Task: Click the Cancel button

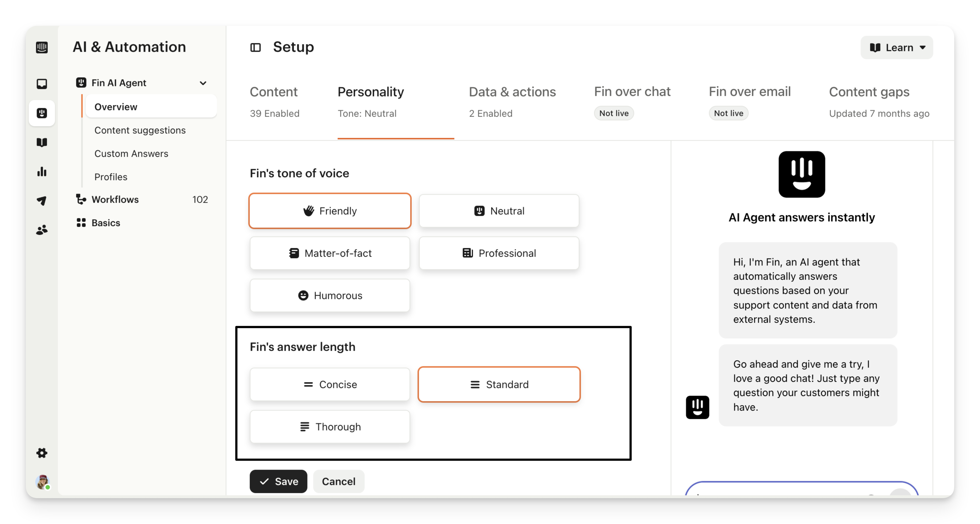Action: (x=338, y=481)
